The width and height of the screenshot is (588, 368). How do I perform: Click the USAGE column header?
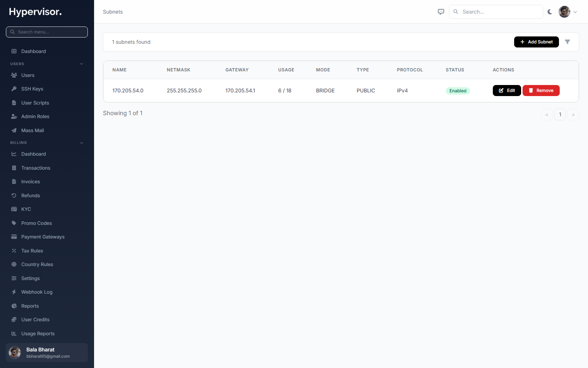point(286,70)
